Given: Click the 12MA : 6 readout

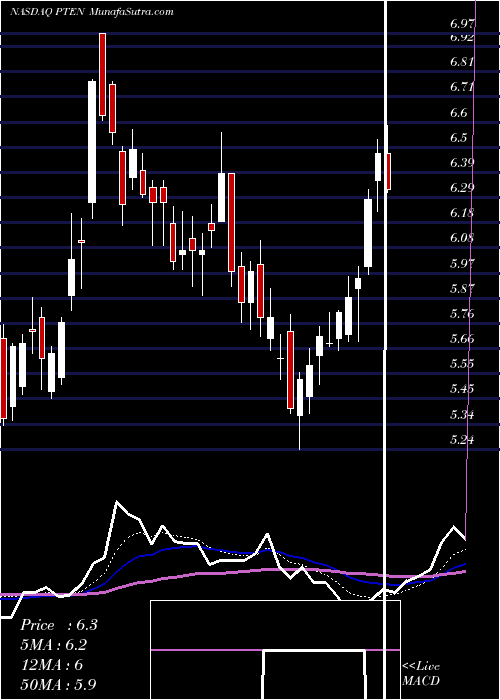Looking at the screenshot, I should tap(51, 665).
